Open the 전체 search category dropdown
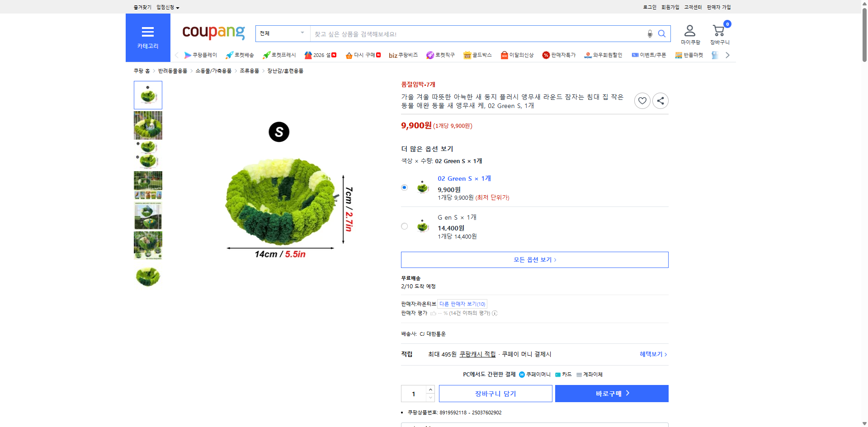Viewport: 868px width, 427px height. (x=282, y=33)
